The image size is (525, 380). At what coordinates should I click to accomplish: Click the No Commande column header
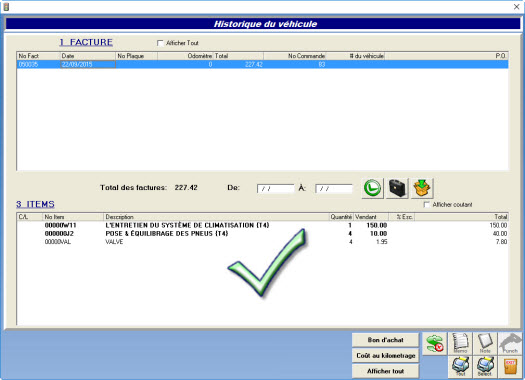point(294,56)
